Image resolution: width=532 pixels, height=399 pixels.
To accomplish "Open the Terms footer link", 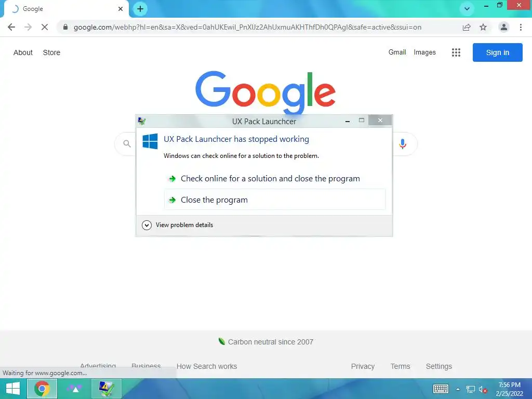I will pyautogui.click(x=400, y=366).
